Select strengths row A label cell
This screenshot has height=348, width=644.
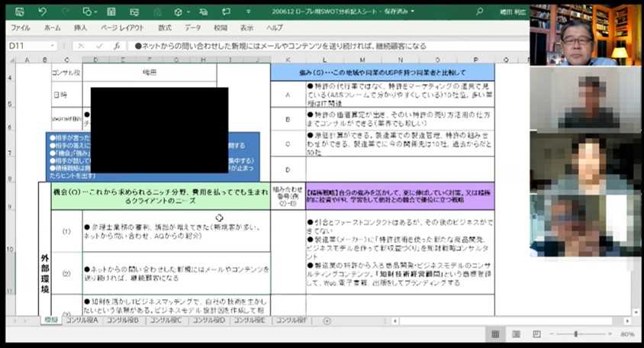tap(288, 95)
